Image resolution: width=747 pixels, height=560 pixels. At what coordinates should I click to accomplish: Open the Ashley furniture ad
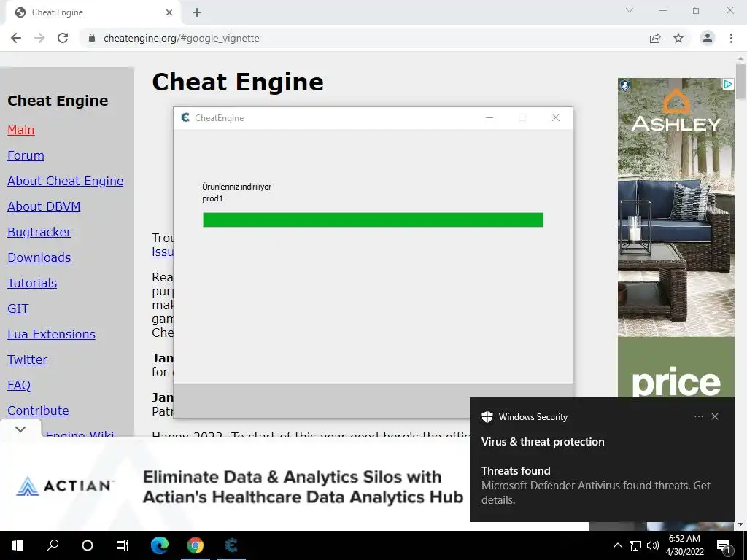pos(676,238)
